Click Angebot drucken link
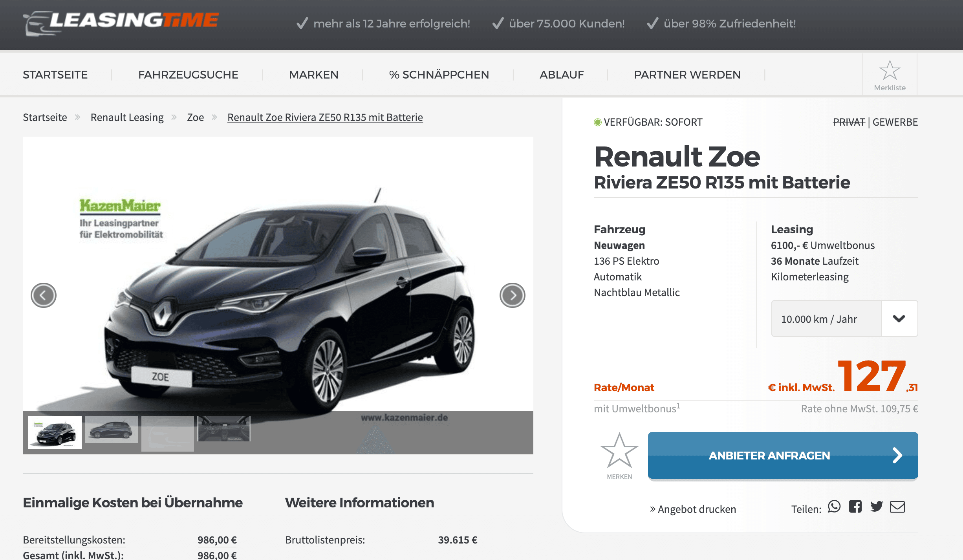This screenshot has width=963, height=560. click(x=693, y=509)
